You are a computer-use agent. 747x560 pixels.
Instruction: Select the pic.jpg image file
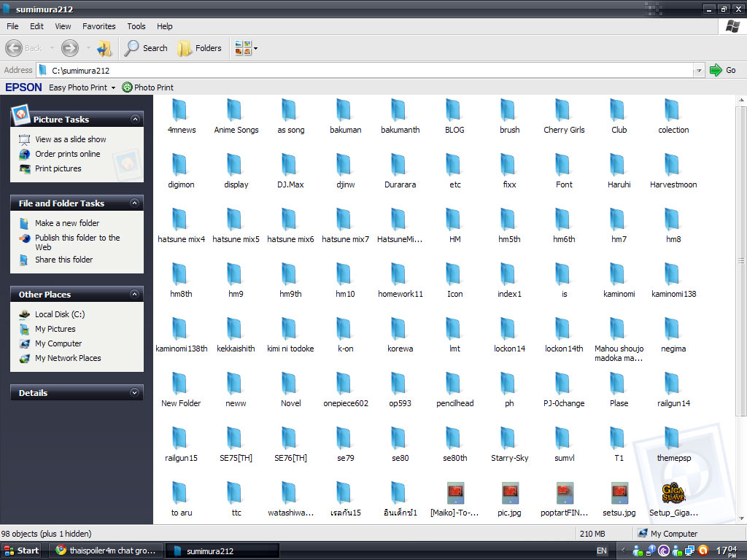point(509,500)
